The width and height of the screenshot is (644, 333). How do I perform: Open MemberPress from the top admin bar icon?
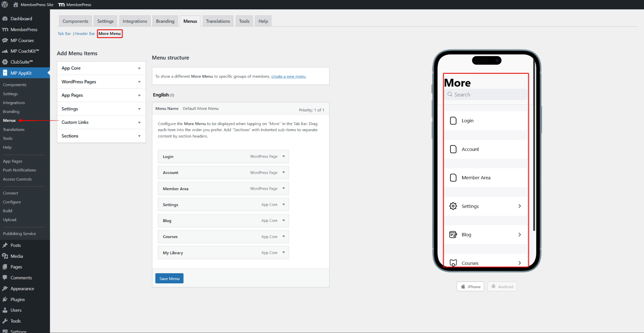click(x=61, y=4)
